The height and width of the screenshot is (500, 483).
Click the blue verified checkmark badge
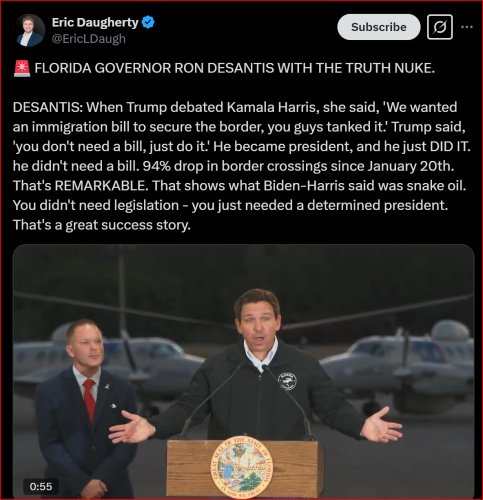[148, 23]
